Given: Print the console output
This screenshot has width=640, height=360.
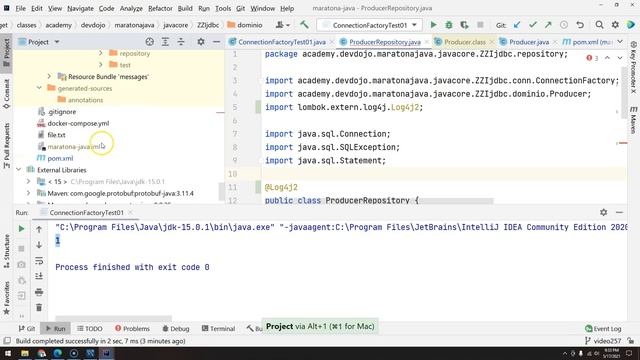Looking at the screenshot, I should click(x=39, y=292).
